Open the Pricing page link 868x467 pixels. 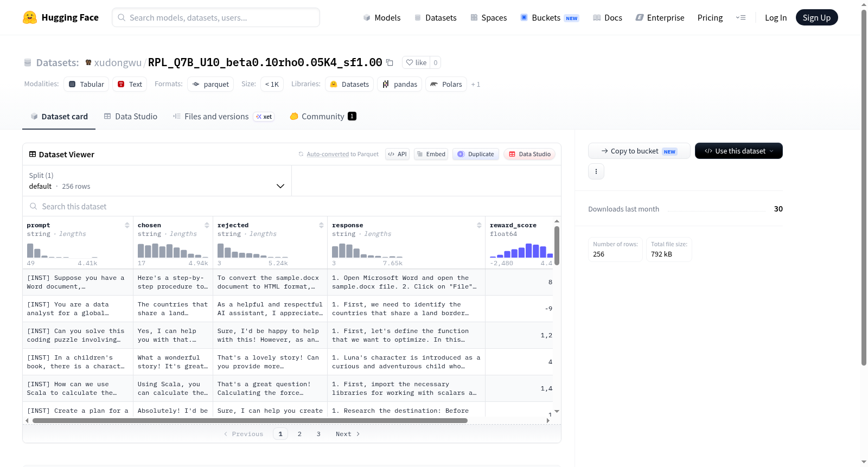point(710,18)
